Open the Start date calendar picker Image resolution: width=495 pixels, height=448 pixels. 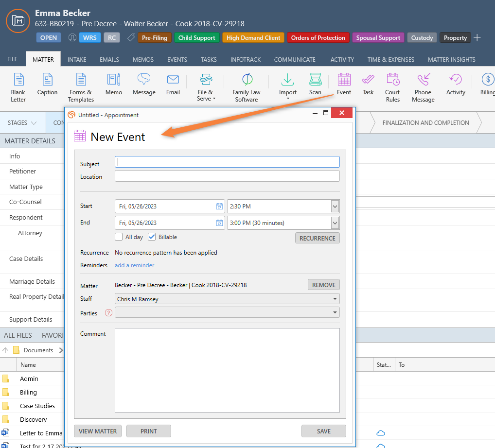[x=219, y=207]
